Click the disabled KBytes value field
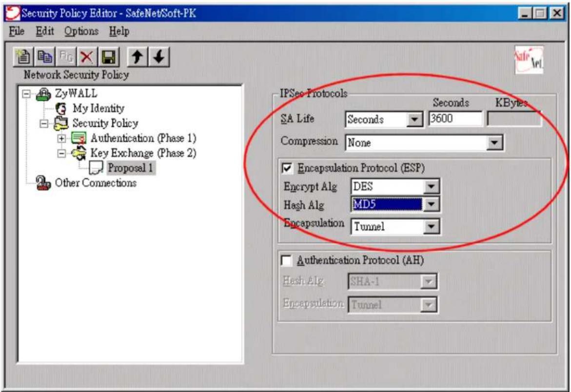Viewport: 571px width, 392px height. coord(514,119)
